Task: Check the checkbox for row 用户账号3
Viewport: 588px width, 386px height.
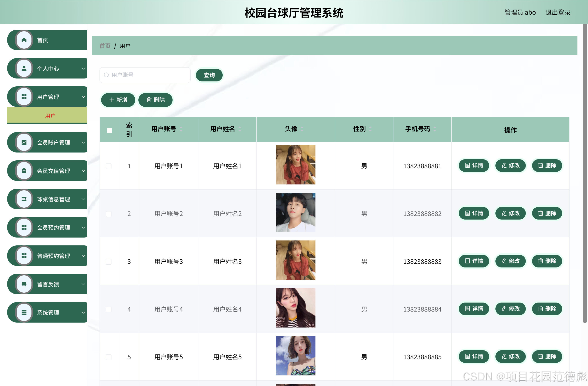Action: click(109, 262)
